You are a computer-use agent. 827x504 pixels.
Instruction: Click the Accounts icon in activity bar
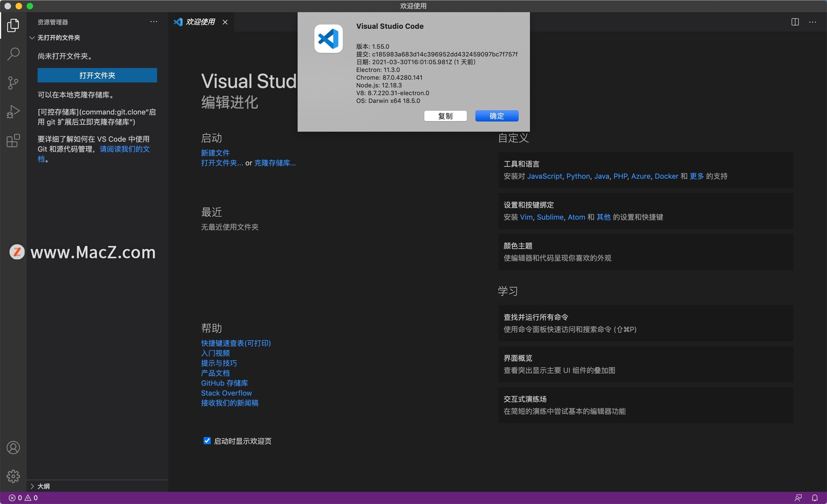[x=13, y=448]
